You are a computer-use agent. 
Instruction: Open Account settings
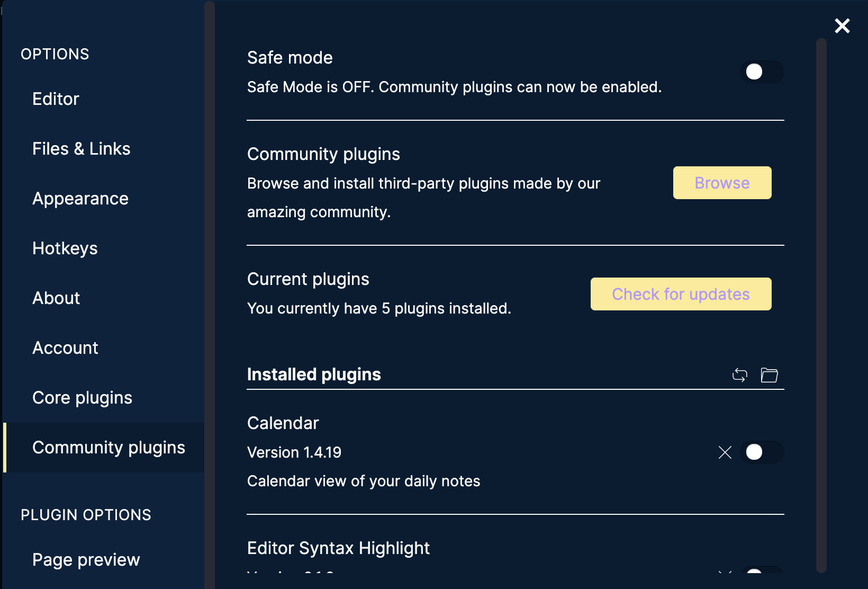(x=65, y=347)
